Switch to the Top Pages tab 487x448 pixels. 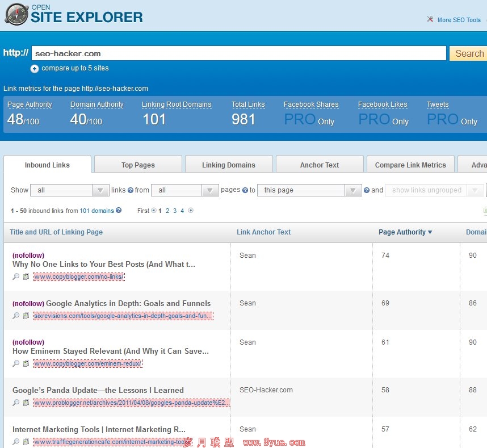click(x=138, y=165)
